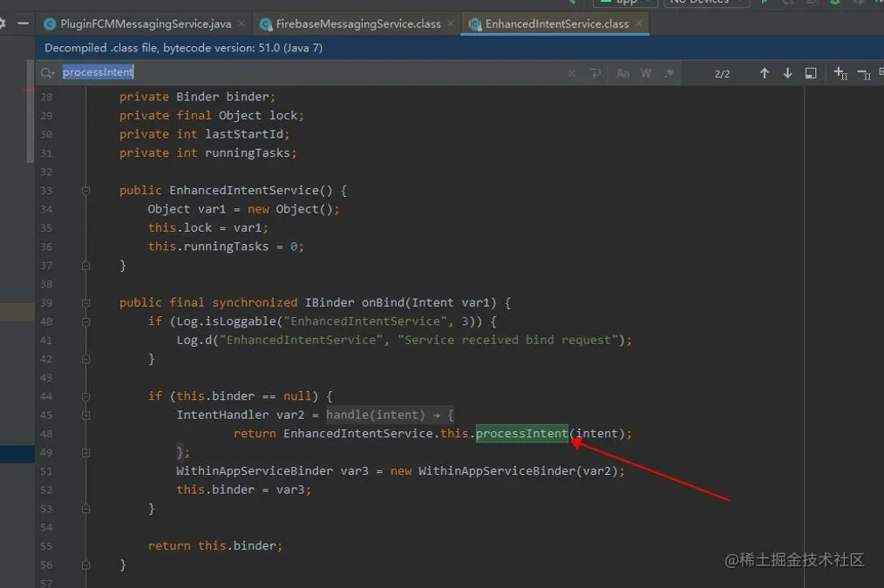Click lastStartId on line 30
This screenshot has width=884, height=588.
[244, 134]
